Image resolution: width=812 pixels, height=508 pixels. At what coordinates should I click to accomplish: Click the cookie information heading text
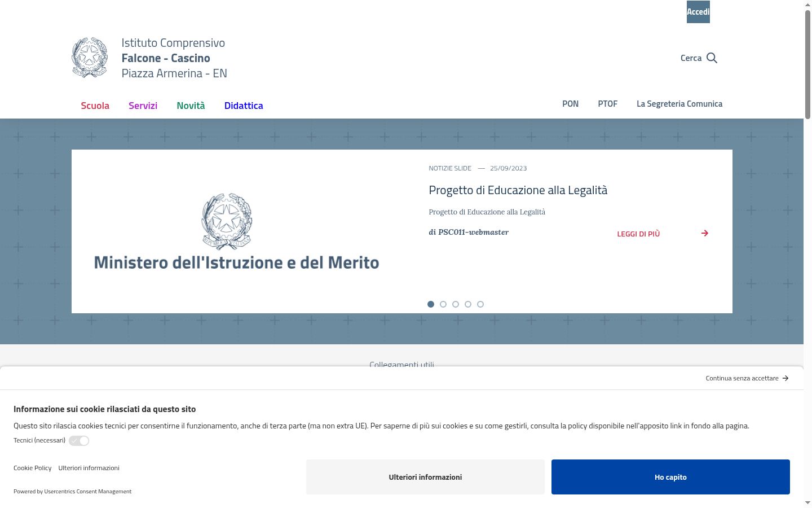pos(104,409)
